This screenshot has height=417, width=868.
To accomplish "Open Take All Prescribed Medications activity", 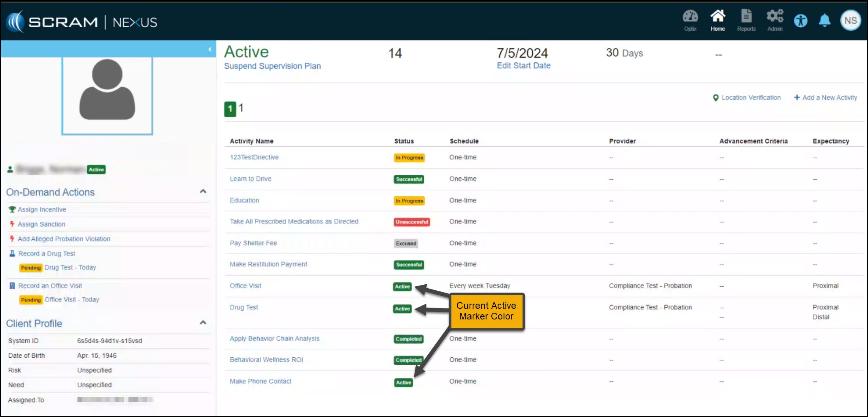I will pos(294,222).
